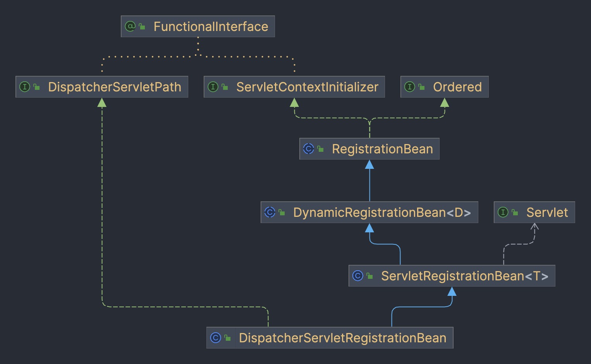Viewport: 591px width, 364px height.
Task: Select the DynamicRegistrationBean<D> node label
Action: coord(382,212)
